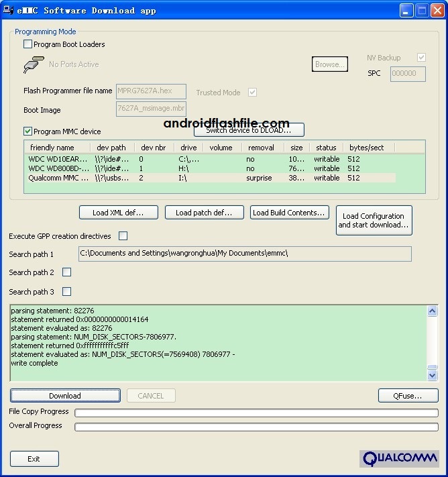Click the app icon in title bar
This screenshot has width=448, height=477.
click(x=8, y=10)
